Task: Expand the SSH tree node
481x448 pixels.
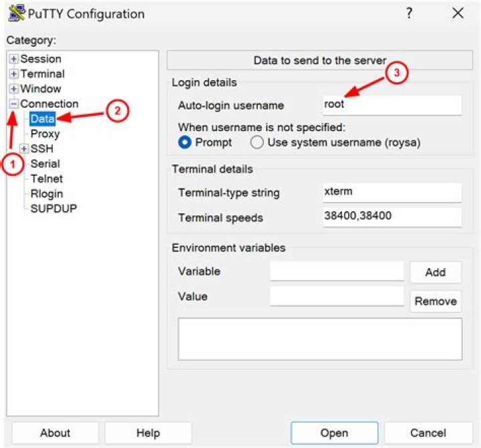Action: (x=23, y=149)
